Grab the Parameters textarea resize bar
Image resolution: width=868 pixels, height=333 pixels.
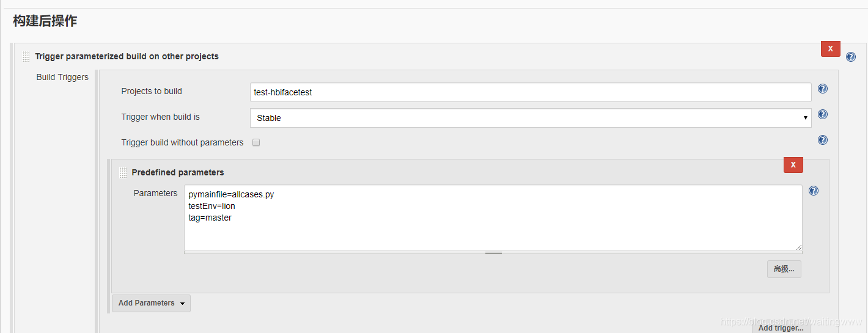click(x=493, y=252)
